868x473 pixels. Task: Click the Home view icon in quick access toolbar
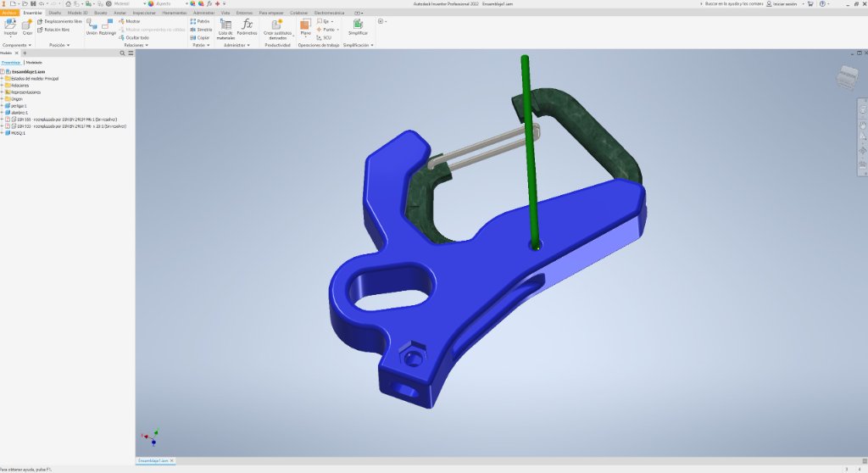coord(68,4)
